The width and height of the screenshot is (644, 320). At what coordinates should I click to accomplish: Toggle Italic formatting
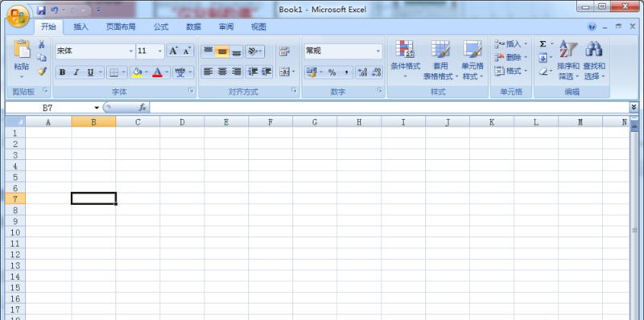pyautogui.click(x=76, y=72)
